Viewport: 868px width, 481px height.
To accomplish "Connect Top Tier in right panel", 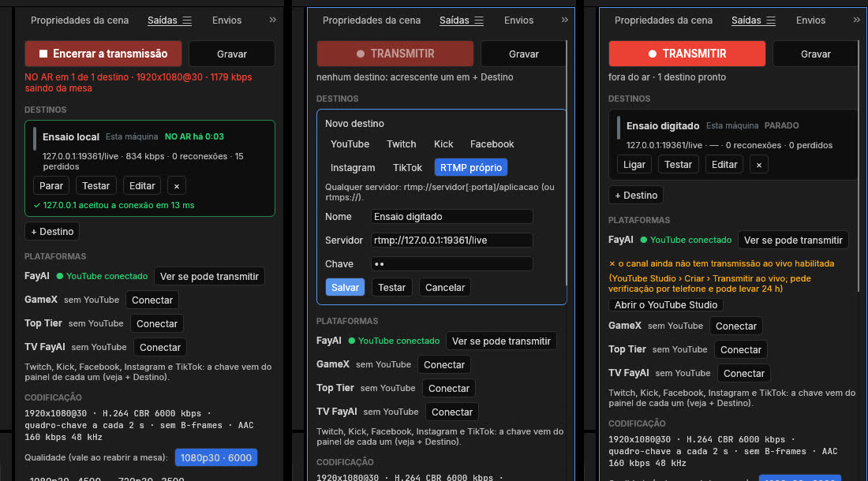I will (x=741, y=350).
